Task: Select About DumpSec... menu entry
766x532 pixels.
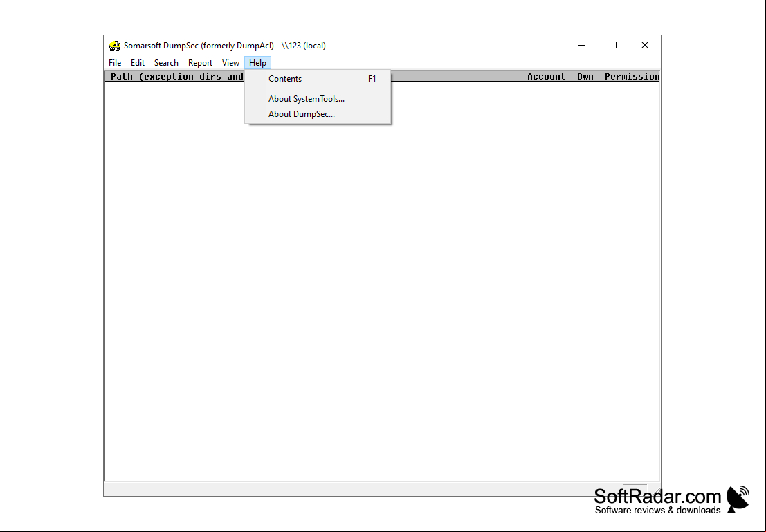Action: pyautogui.click(x=318, y=114)
